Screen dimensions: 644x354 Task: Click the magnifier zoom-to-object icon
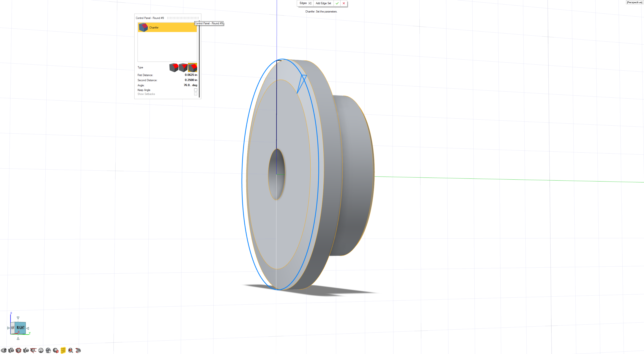click(70, 350)
